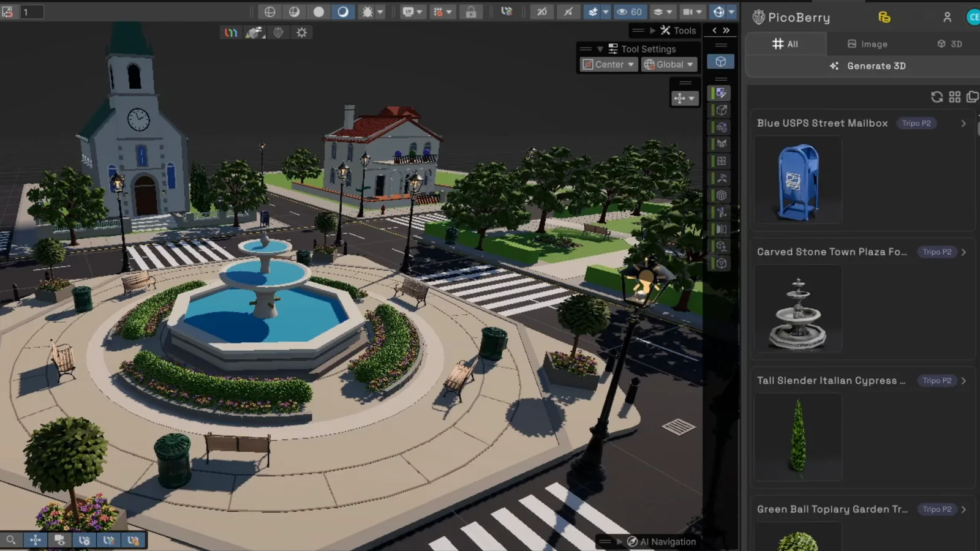Click the Generate 3D button
This screenshot has width=980, height=551.
click(867, 66)
